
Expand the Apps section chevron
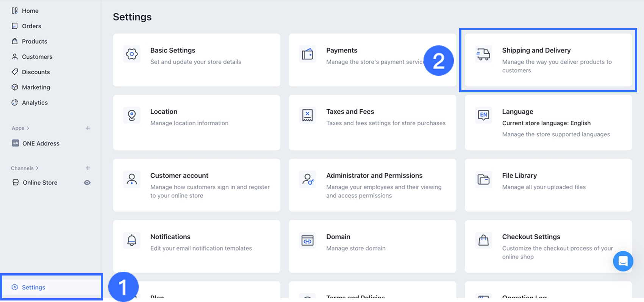pos(28,128)
